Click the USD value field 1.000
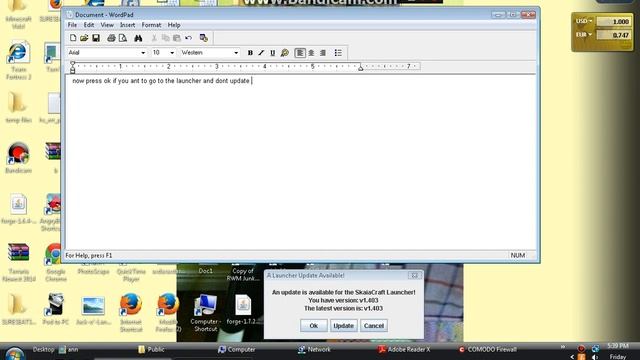This screenshot has width=640, height=360. coord(613,21)
